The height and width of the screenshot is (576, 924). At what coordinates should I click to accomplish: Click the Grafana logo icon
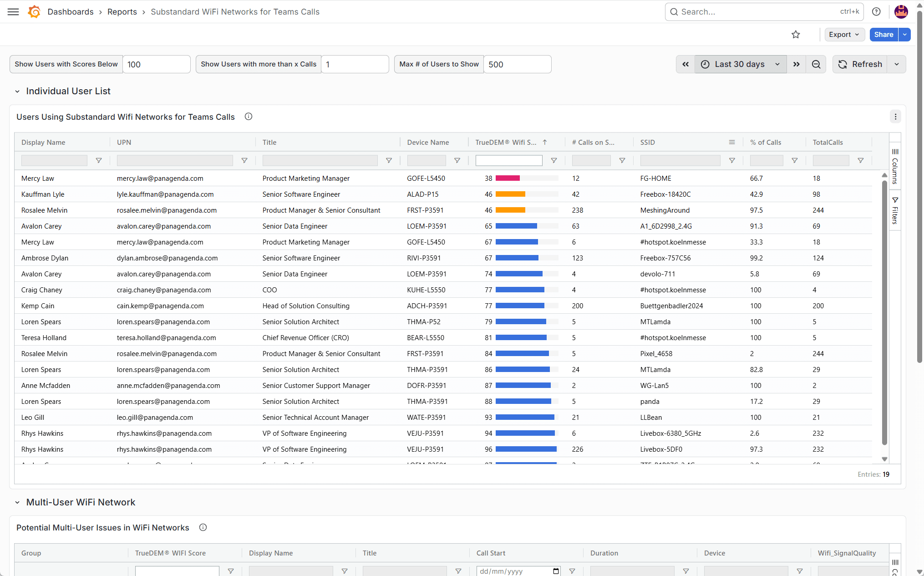(34, 12)
